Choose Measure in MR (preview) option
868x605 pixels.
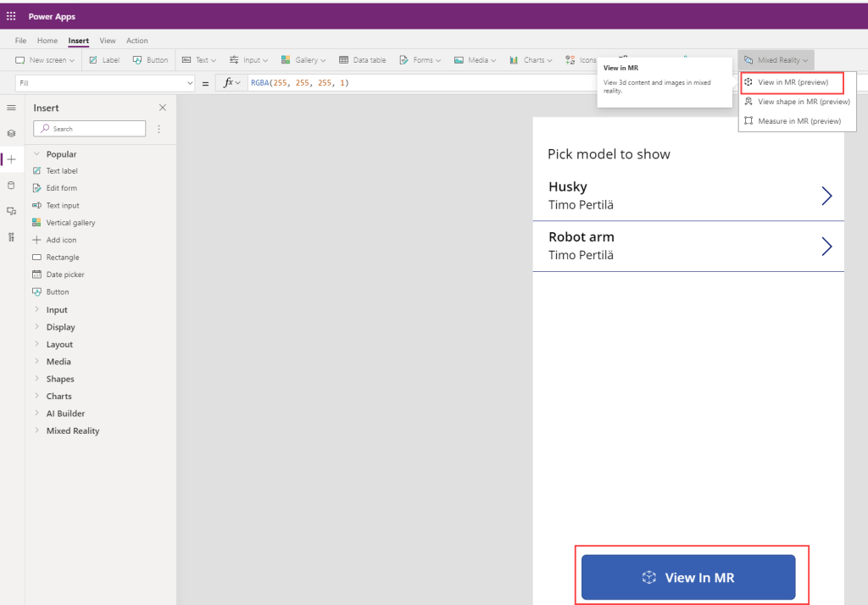798,121
